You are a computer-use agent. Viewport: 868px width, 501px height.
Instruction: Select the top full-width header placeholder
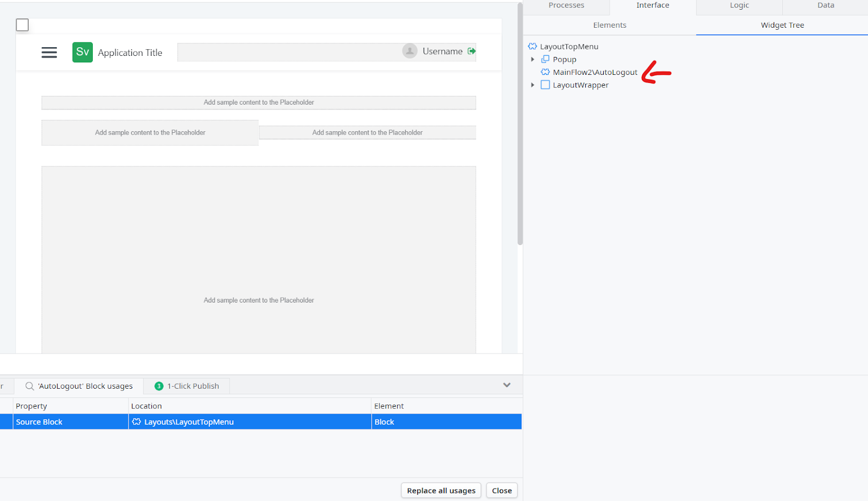[x=259, y=102]
